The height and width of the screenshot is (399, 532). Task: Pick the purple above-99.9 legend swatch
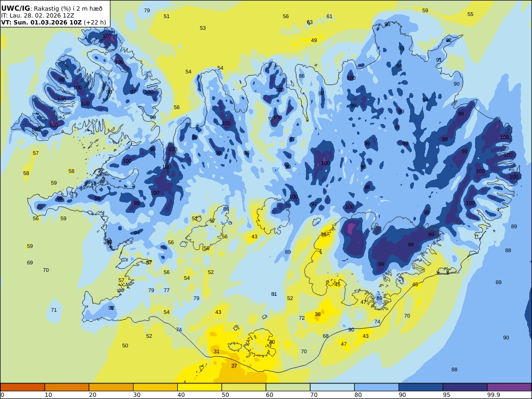tap(509, 387)
